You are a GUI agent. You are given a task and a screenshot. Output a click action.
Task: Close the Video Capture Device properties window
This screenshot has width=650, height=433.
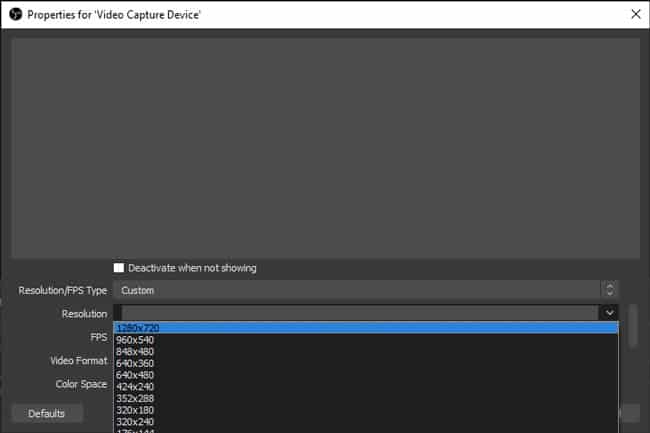[x=636, y=14]
